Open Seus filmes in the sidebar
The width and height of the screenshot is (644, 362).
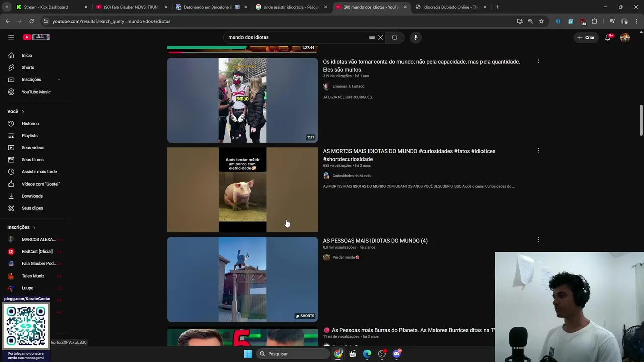tap(32, 160)
